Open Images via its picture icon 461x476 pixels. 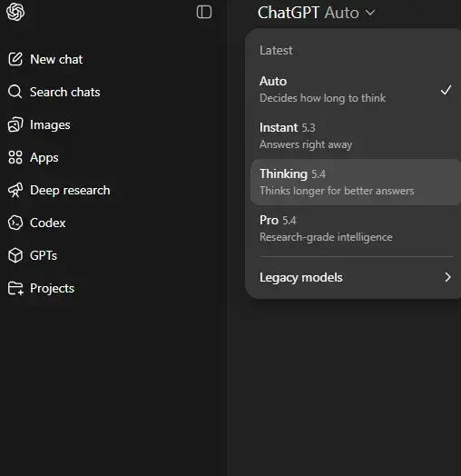tap(15, 124)
